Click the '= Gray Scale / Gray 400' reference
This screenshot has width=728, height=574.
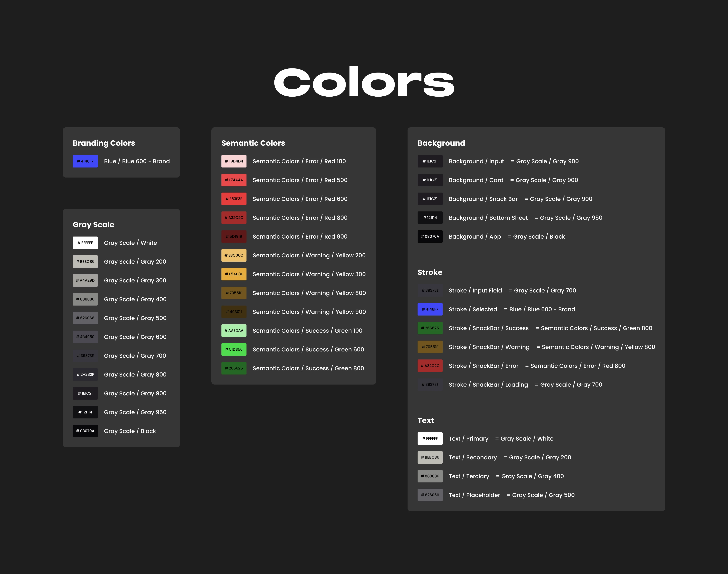tap(530, 476)
